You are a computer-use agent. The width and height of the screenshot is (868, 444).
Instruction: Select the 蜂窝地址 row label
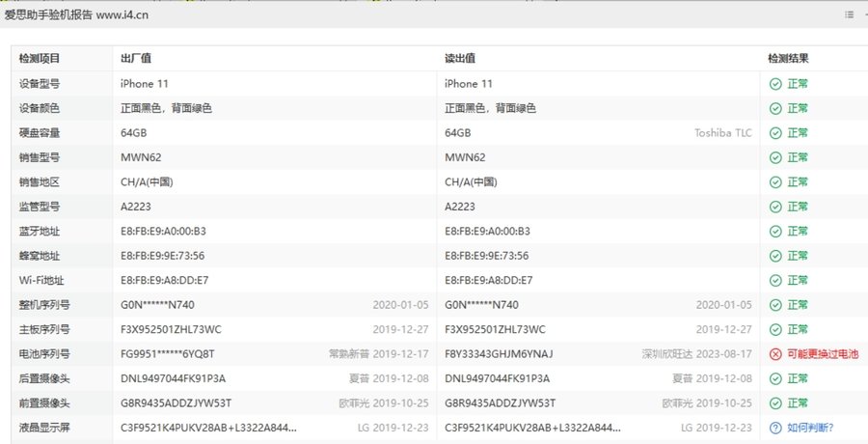click(40, 256)
